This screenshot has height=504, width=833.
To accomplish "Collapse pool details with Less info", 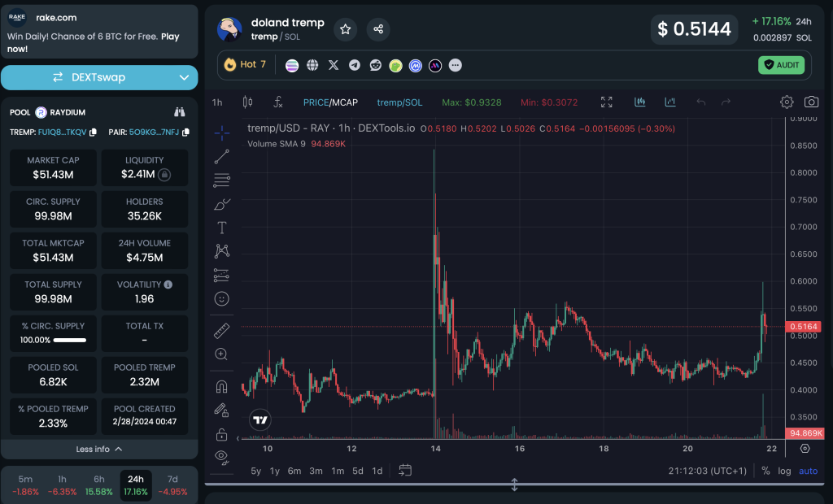I will point(99,450).
